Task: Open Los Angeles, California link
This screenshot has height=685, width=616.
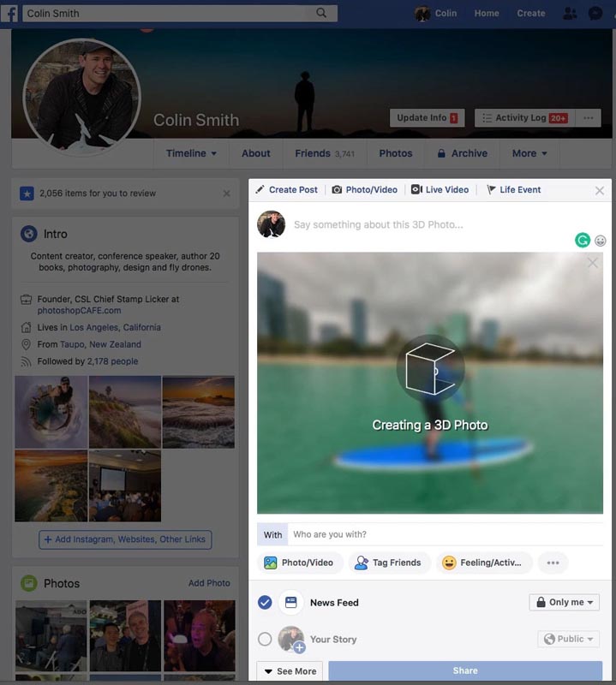Action: (115, 327)
